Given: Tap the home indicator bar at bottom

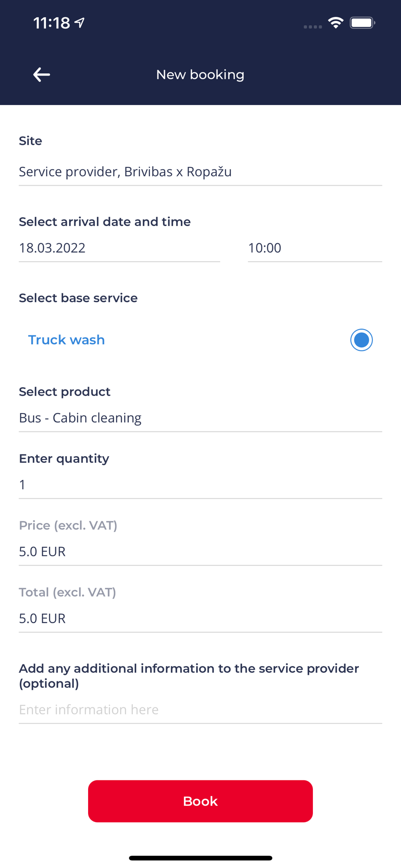Looking at the screenshot, I should [x=200, y=858].
